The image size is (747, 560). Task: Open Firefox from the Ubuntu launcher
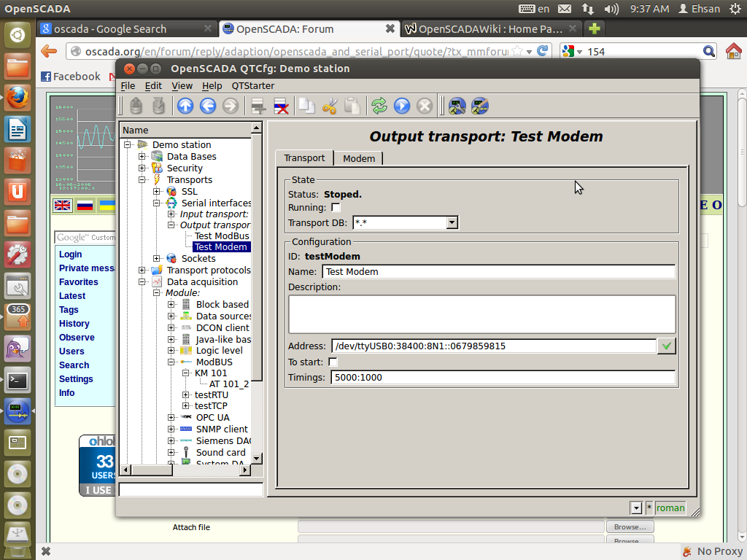click(18, 98)
